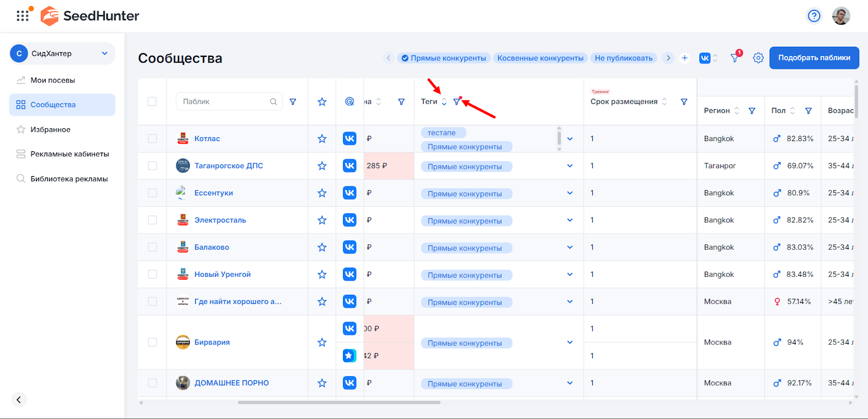Viewport: 868px width, 419px height.
Task: Click the help question mark icon
Action: [x=814, y=16]
